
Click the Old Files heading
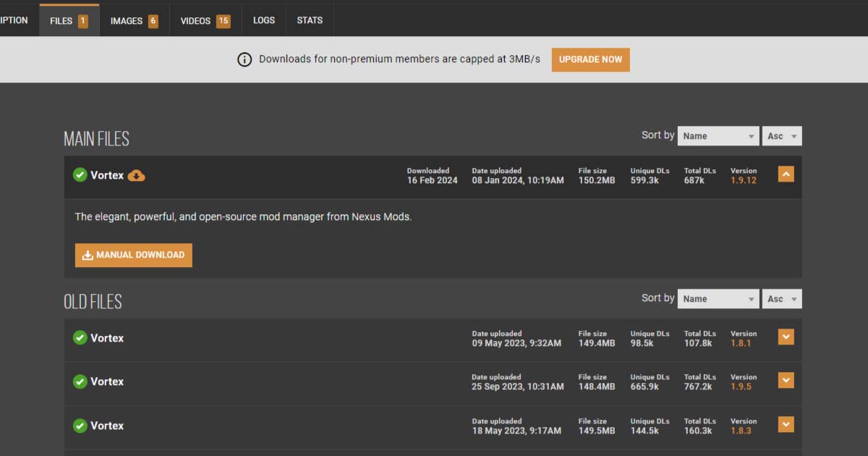(93, 302)
